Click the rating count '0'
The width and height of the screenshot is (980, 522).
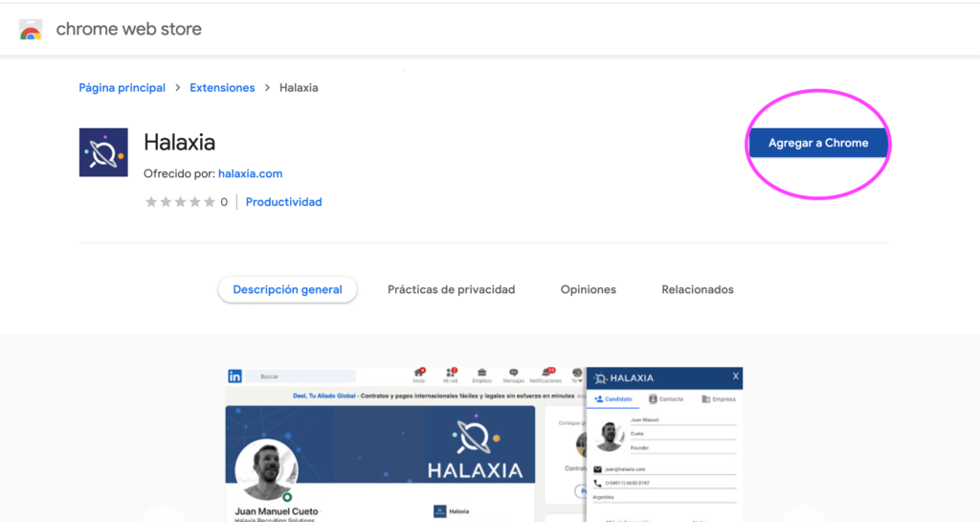(224, 202)
